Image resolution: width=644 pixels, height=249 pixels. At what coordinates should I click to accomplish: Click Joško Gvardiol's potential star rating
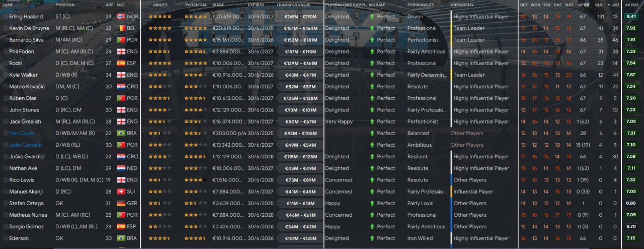pos(195,157)
